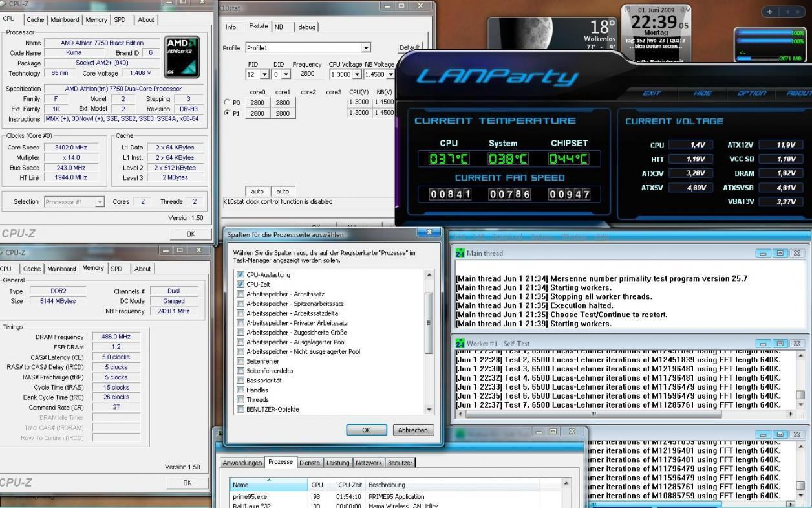Click the scroll-up arrow in column list dialog
The image size is (812, 508).
[x=428, y=275]
